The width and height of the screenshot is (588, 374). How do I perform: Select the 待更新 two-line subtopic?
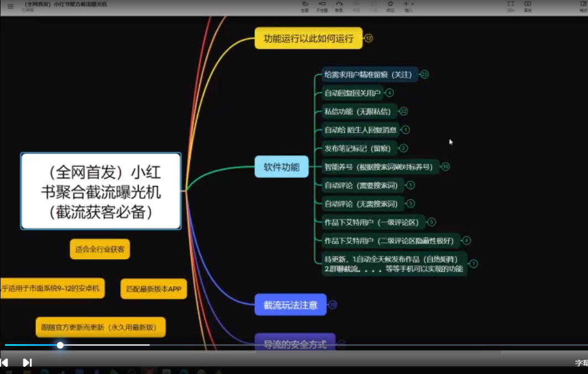[x=394, y=264]
